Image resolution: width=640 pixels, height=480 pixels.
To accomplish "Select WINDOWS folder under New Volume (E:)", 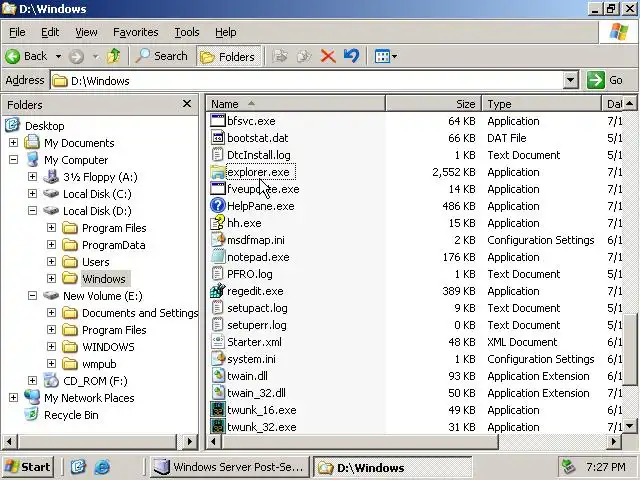I will point(108,347).
